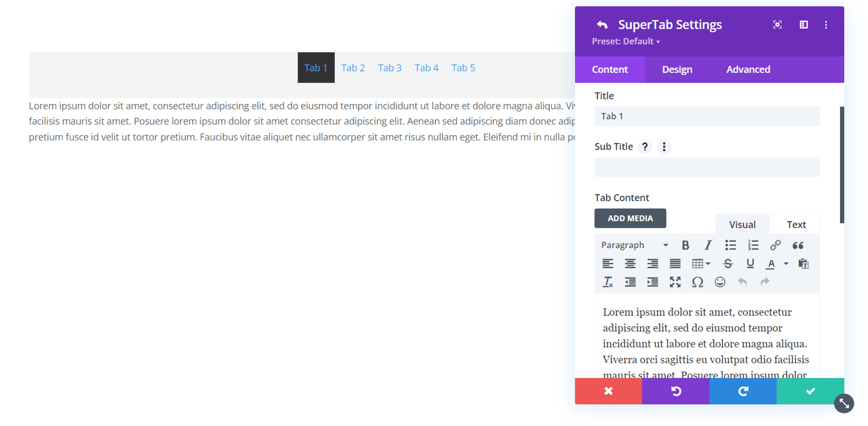Click the settings panel scrollbar

[x=842, y=165]
